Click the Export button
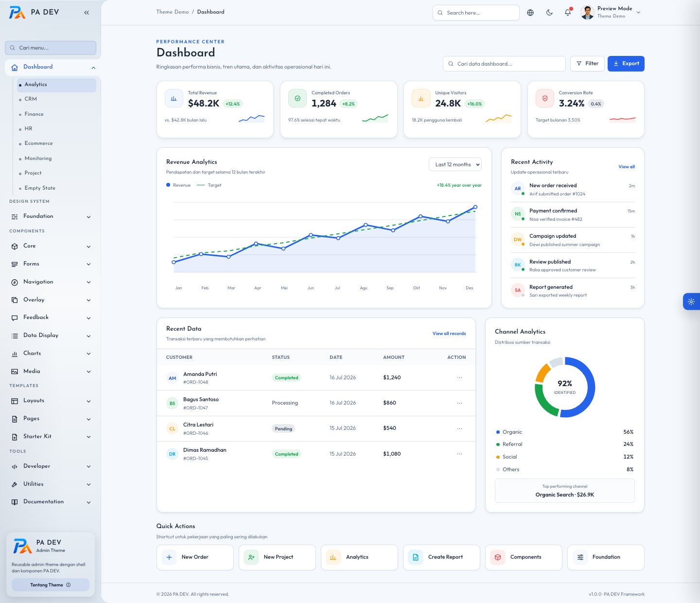Screen dimensions: 700x603 626,64
